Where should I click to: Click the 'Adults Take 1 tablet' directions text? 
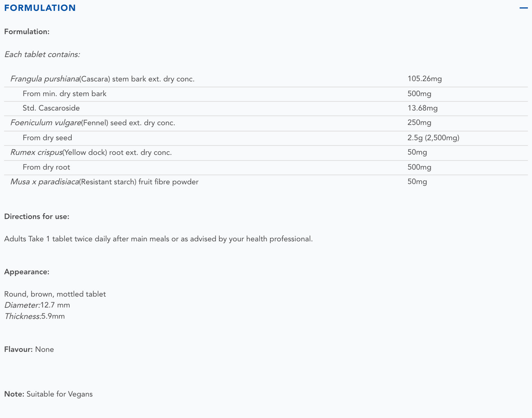[158, 239]
